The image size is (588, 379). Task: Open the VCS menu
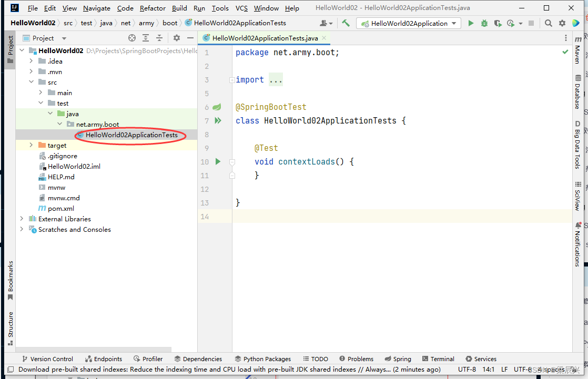pos(241,8)
